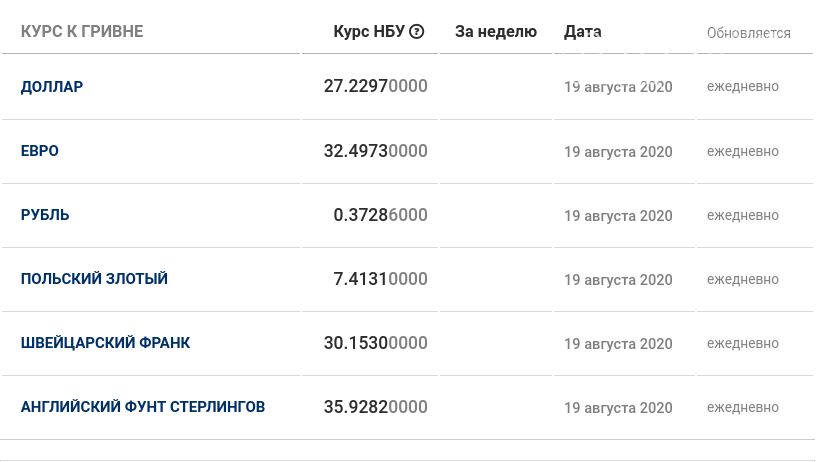Open the ДОЛЛАР currency link

click(x=52, y=87)
